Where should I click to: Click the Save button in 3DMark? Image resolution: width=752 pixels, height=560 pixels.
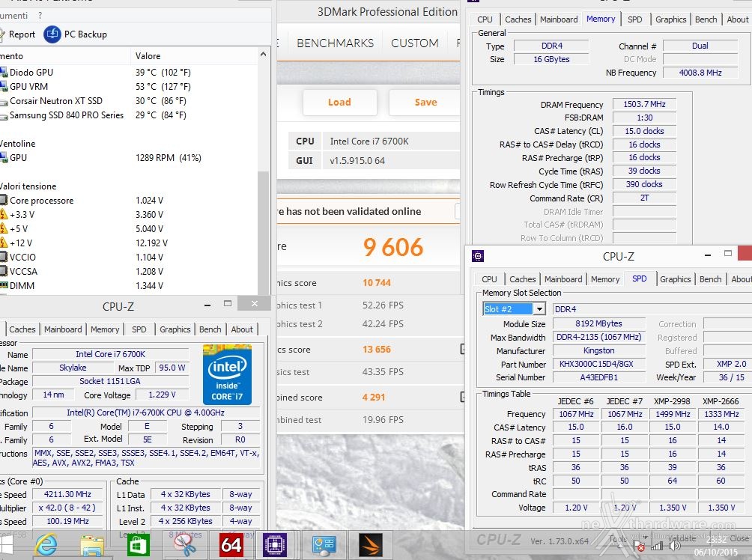[425, 102]
